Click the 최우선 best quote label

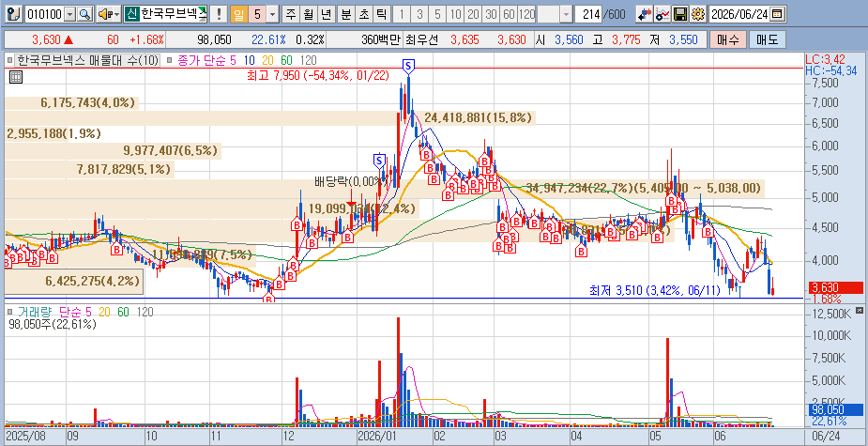[x=422, y=39]
